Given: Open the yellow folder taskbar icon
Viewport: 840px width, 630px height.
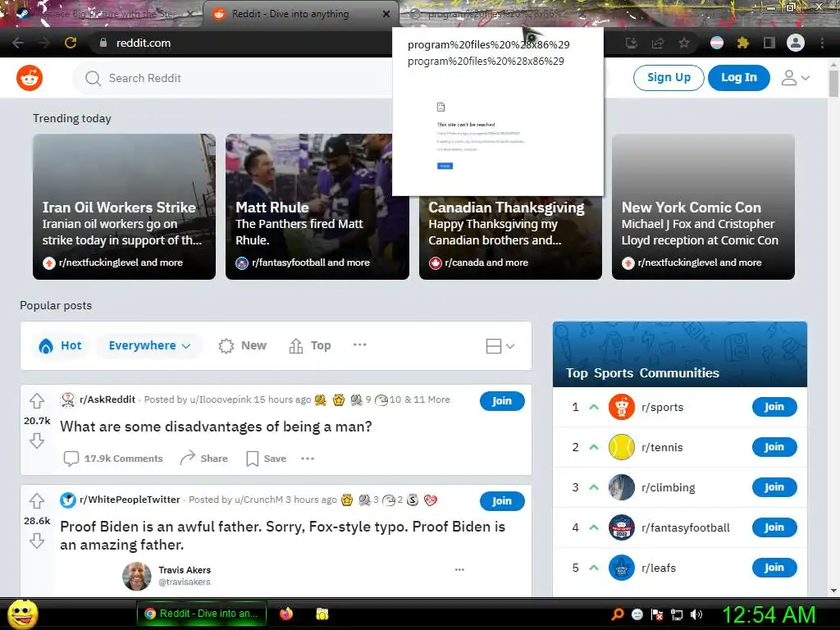Looking at the screenshot, I should tap(322, 614).
